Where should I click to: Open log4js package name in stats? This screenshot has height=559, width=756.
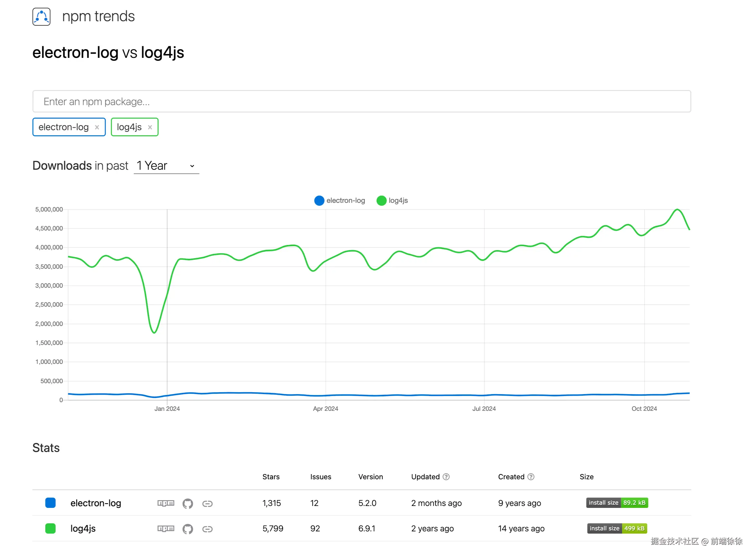pos(83,528)
